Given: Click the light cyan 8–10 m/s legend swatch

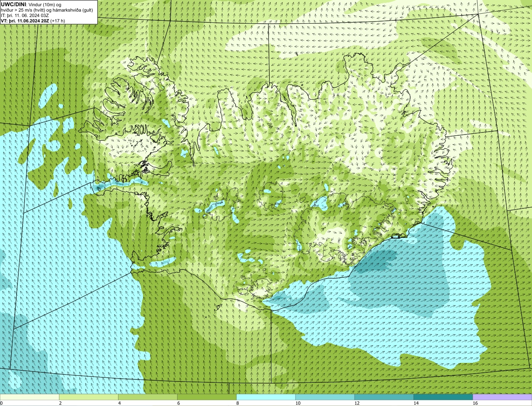Looking at the screenshot, I should pyautogui.click(x=266, y=397).
